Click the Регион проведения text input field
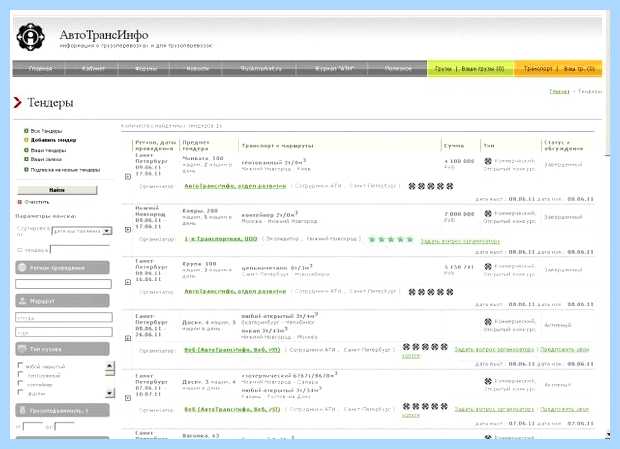 pos(63,284)
